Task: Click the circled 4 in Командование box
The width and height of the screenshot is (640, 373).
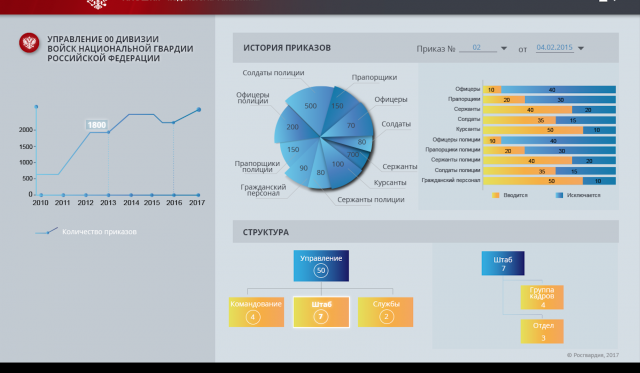Action: click(253, 317)
